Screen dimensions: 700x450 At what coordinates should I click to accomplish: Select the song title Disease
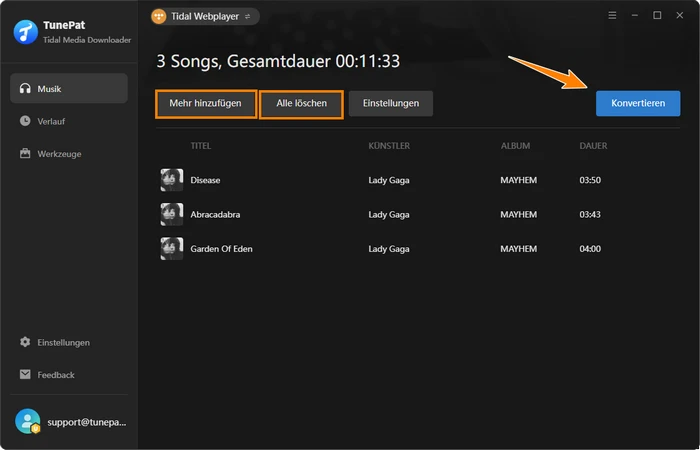point(205,180)
